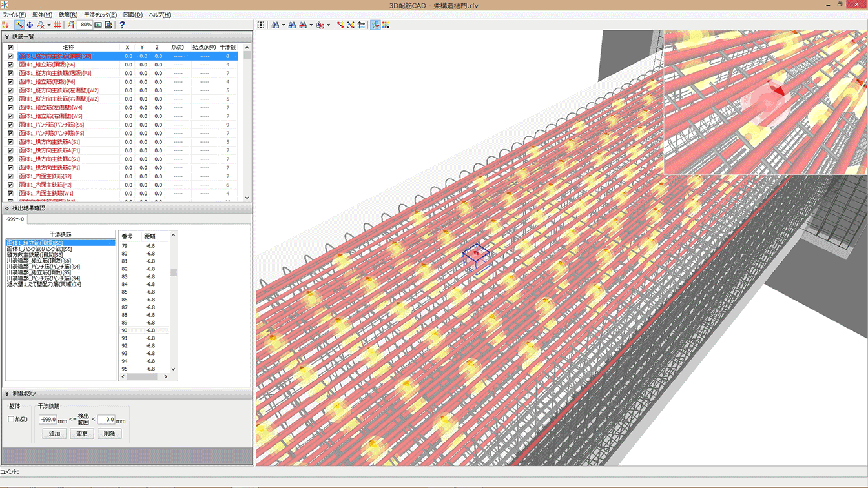The image size is (868, 488).
Task: Click the crossed-lines tool with red X
Action: click(x=351, y=25)
